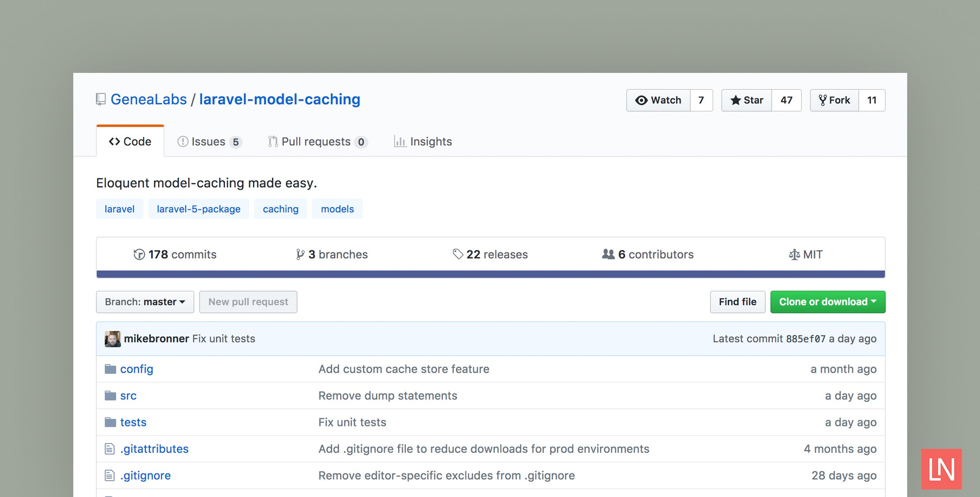Click the MIT license scale icon
980x497 pixels.
(x=793, y=254)
